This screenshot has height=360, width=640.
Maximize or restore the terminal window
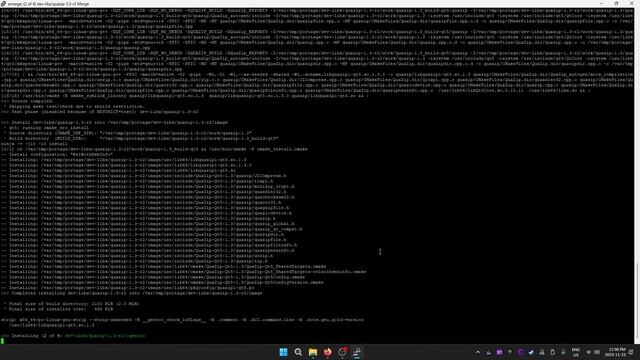tap(616, 3)
